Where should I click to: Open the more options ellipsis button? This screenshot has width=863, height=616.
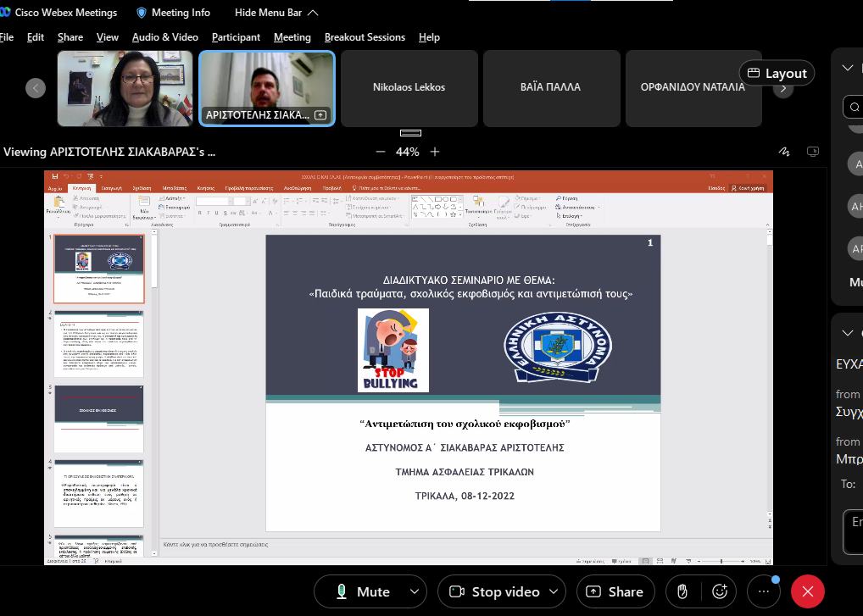point(763,591)
